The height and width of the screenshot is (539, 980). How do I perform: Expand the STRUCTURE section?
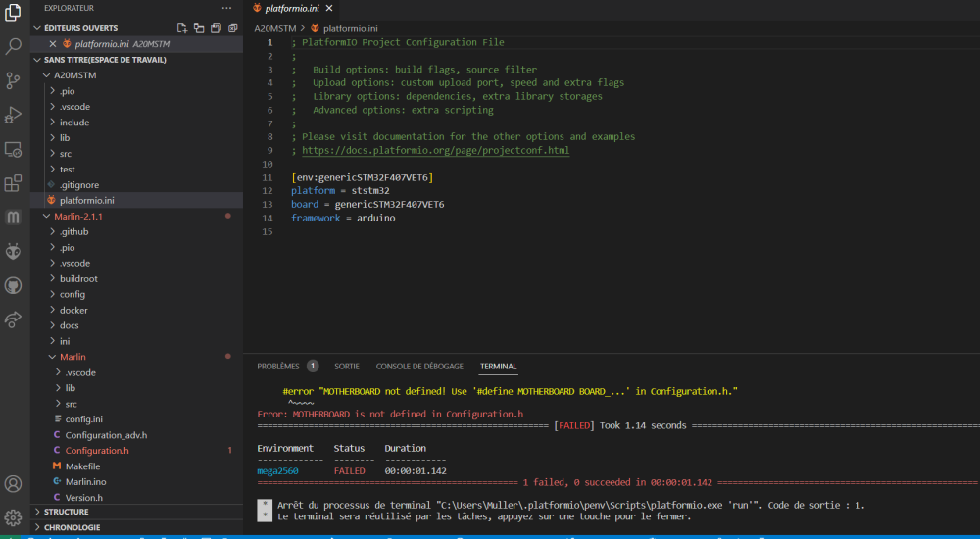66,512
